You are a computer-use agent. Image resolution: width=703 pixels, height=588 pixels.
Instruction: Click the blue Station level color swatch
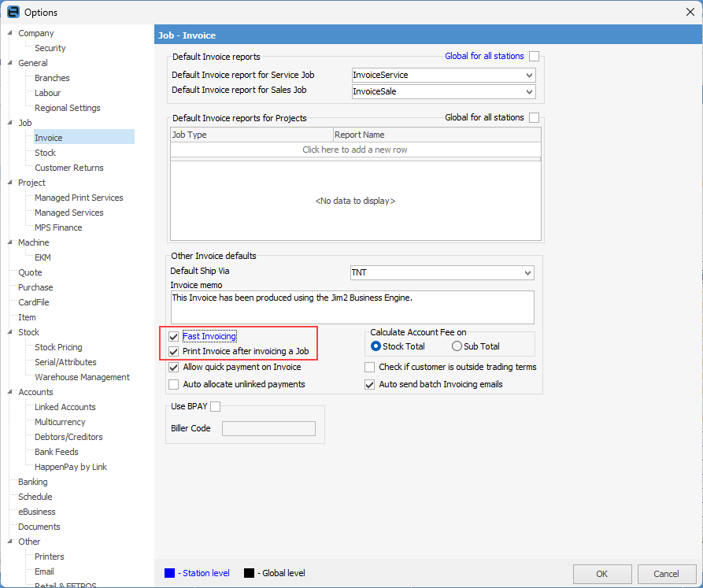[170, 573]
